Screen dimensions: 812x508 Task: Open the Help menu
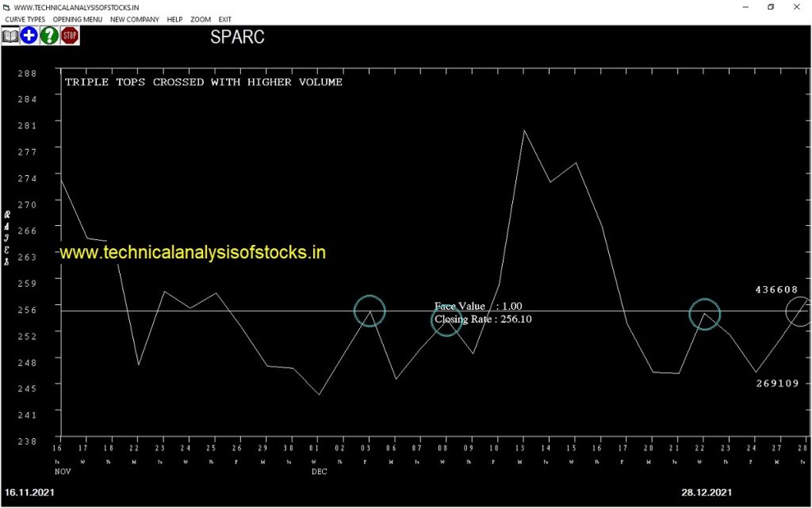tap(174, 19)
